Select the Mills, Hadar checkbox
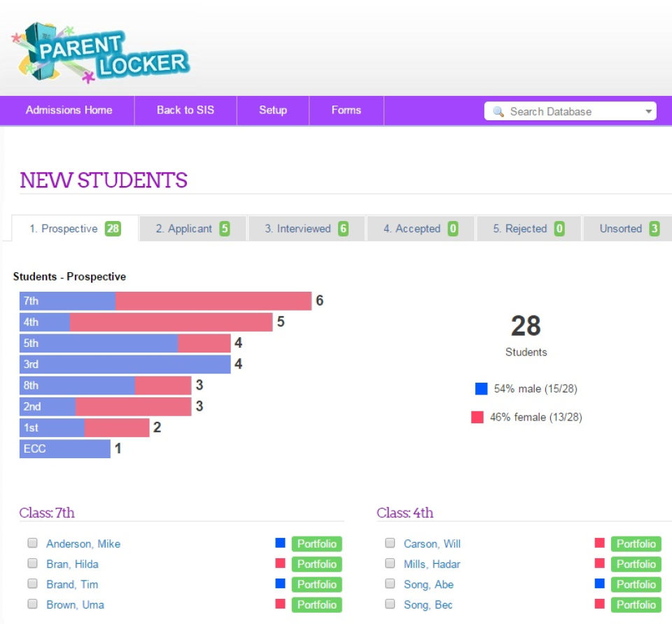Screen dimensions: 672x624 (390, 563)
